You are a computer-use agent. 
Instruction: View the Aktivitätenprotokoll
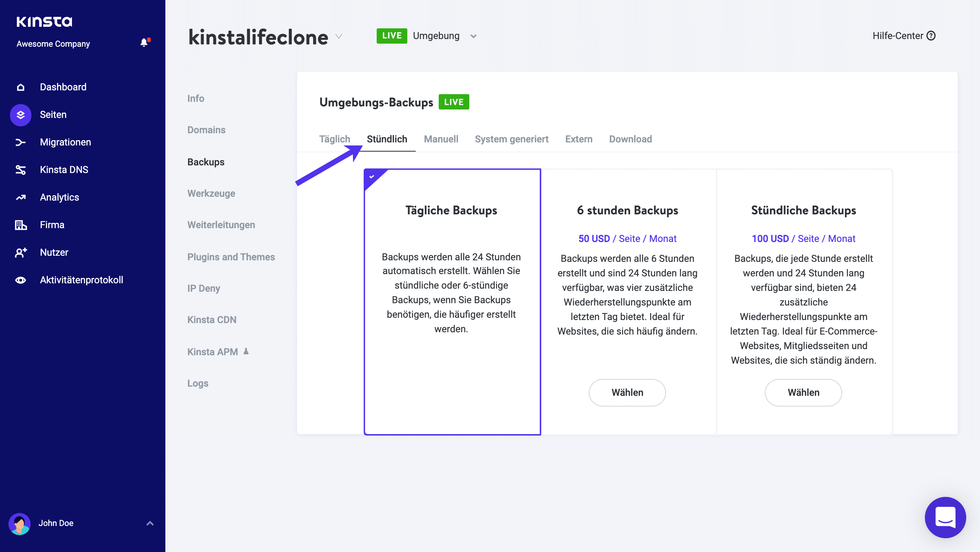(82, 280)
